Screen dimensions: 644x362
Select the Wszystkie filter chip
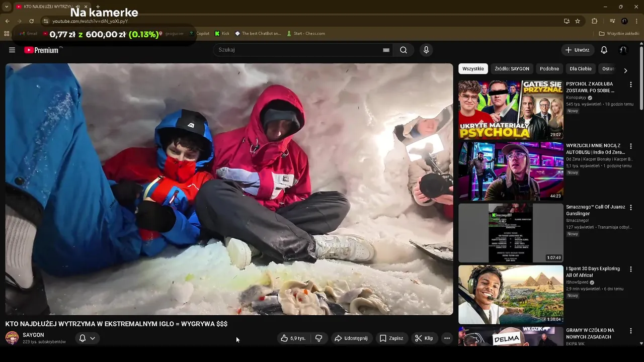473,69
